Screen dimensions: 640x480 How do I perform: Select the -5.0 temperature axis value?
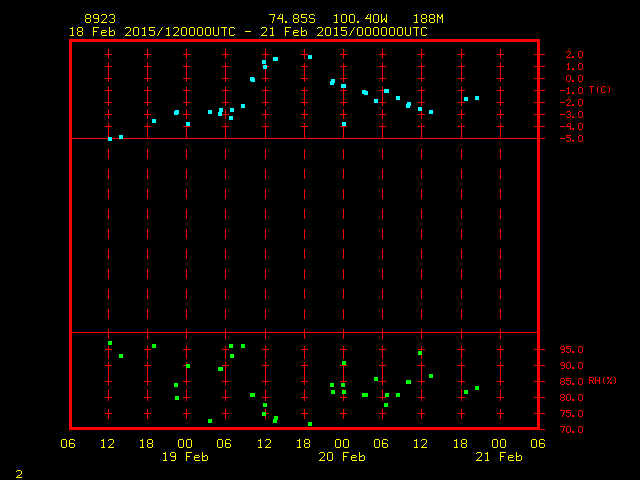point(572,138)
